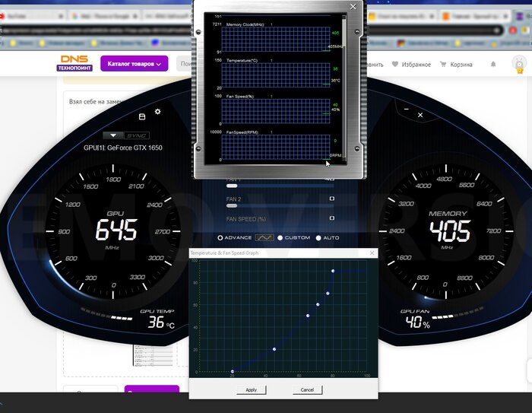Apply the fan speed graph

click(251, 389)
